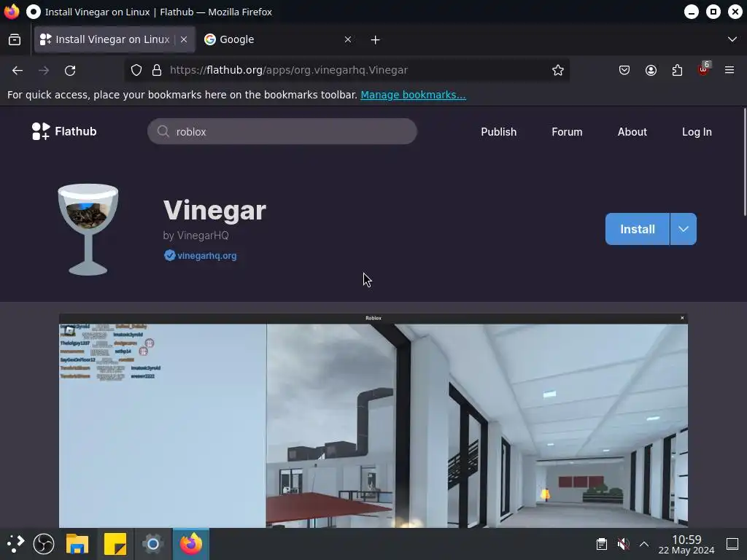The height and width of the screenshot is (560, 747).
Task: Click the by VinegarHQ developer text
Action: [x=196, y=236]
